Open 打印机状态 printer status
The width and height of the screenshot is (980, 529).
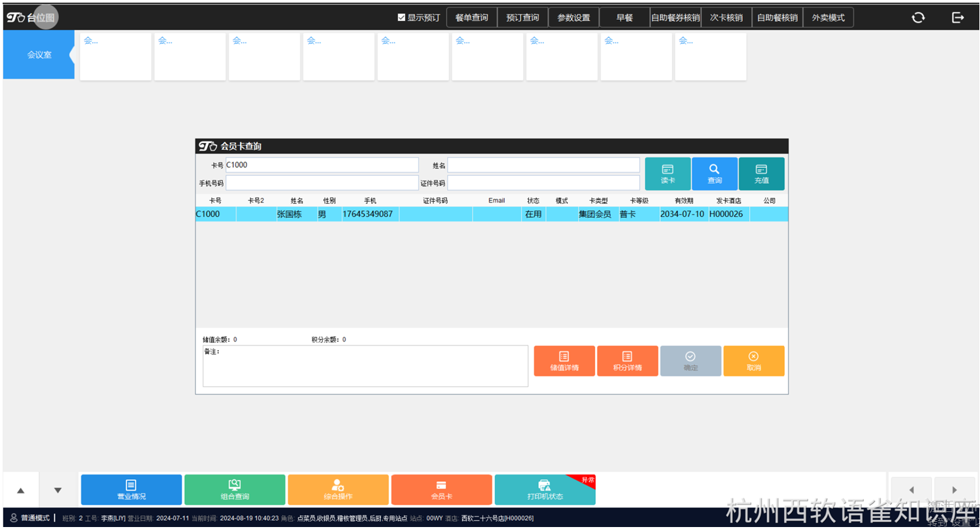point(545,490)
